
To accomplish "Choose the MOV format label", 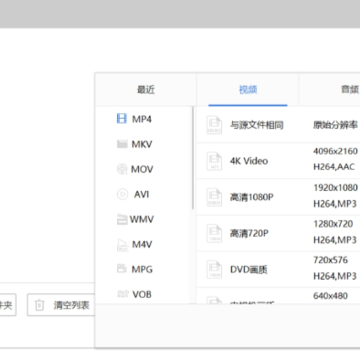I will point(142,169).
